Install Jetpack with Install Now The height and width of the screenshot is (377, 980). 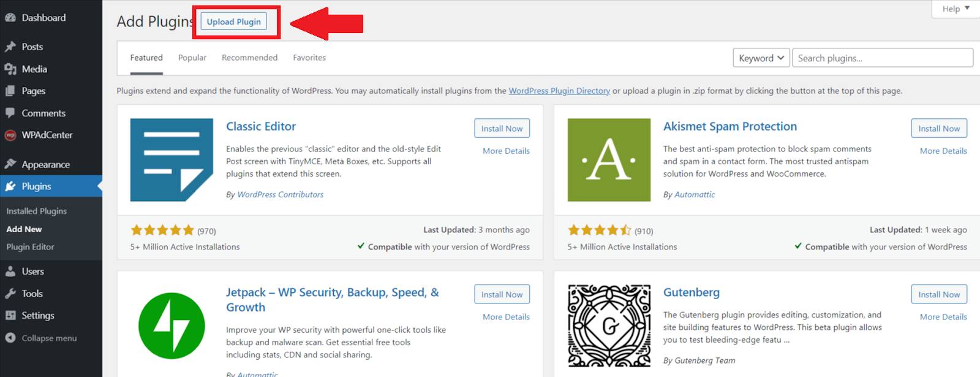click(x=502, y=294)
